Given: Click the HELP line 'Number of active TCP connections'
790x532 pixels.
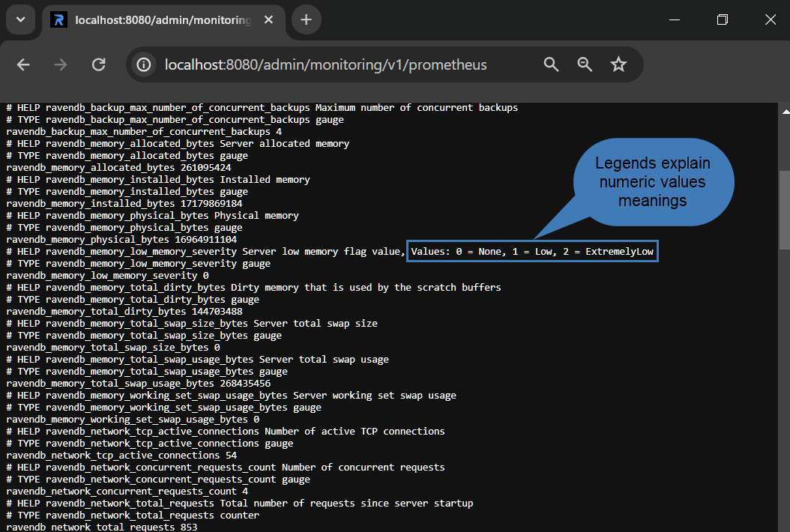Looking at the screenshot, I should tap(225, 432).
